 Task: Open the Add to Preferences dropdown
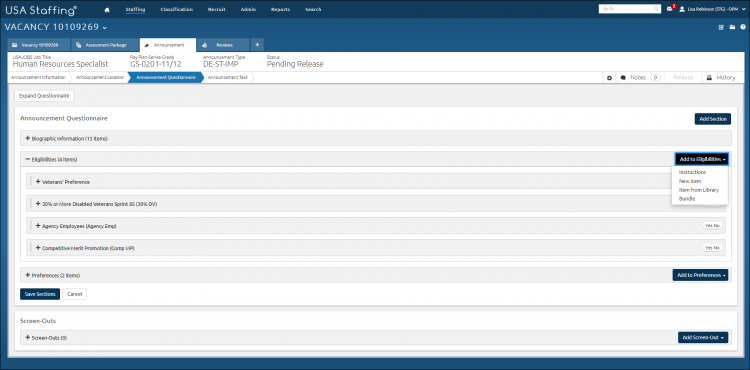tap(700, 275)
